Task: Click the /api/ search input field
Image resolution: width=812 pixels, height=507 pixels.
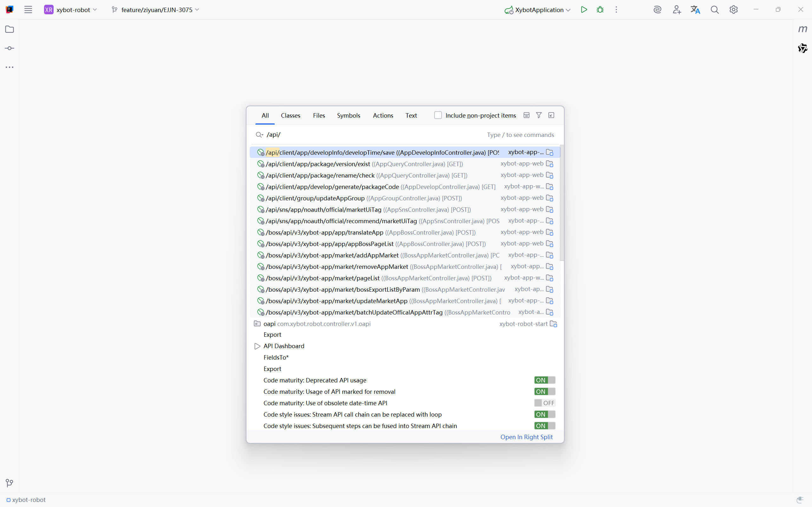Action: 369,135
